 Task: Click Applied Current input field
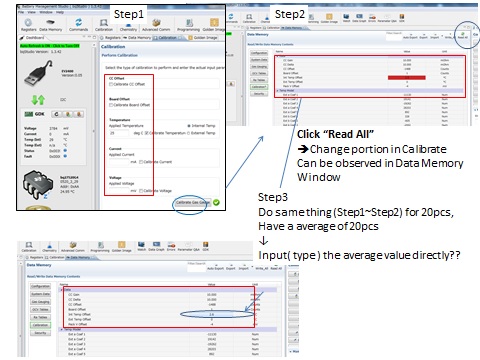[119, 162]
